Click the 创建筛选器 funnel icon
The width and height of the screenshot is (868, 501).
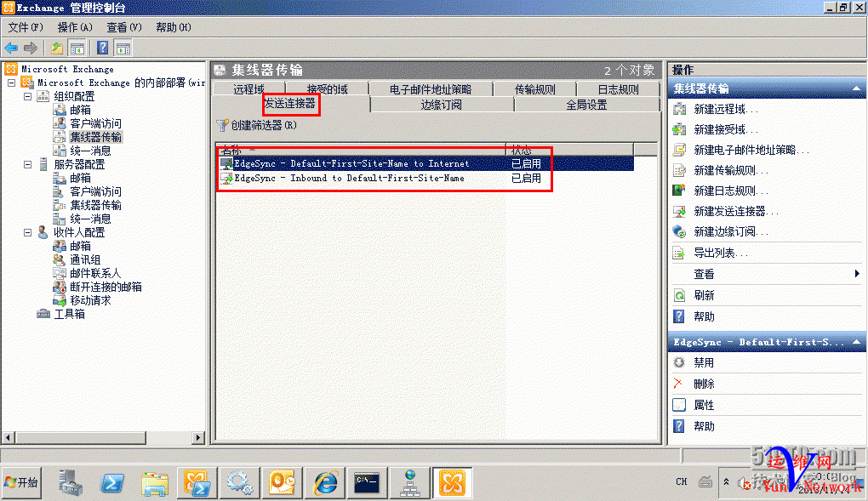[x=223, y=126]
